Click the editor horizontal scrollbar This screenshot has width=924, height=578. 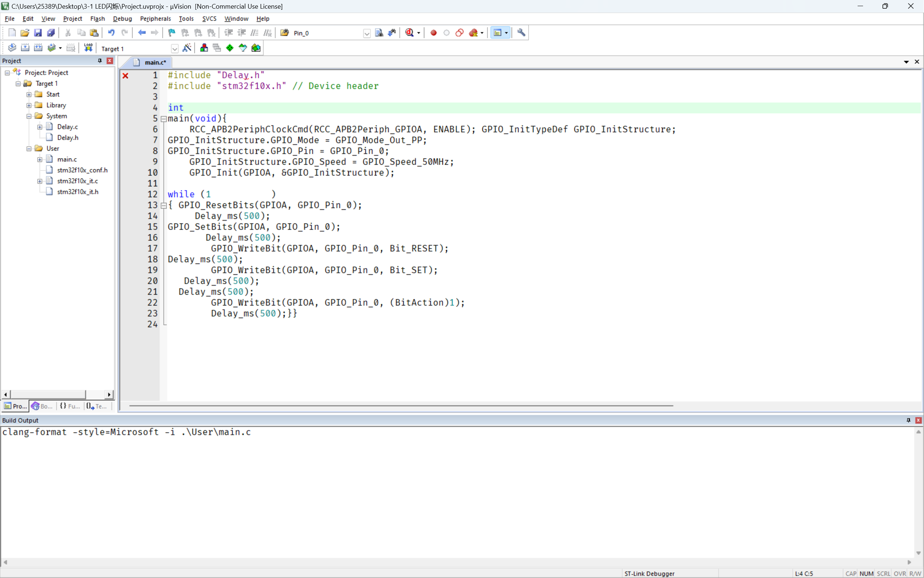pyautogui.click(x=401, y=405)
